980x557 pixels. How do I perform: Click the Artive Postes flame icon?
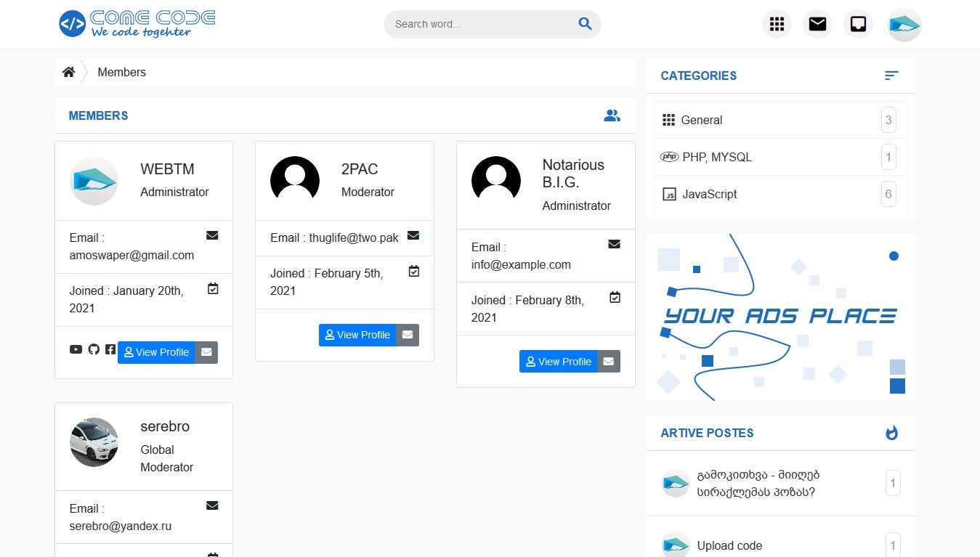tap(891, 433)
